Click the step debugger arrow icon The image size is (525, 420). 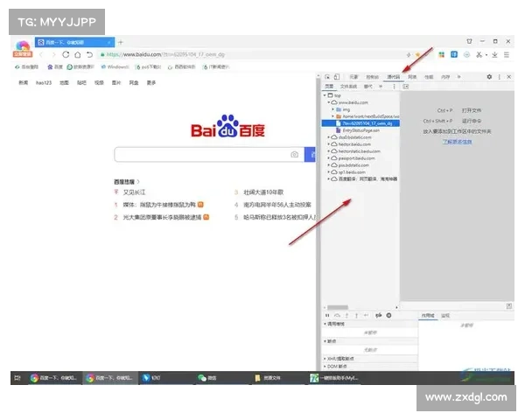pyautogui.click(x=367, y=315)
